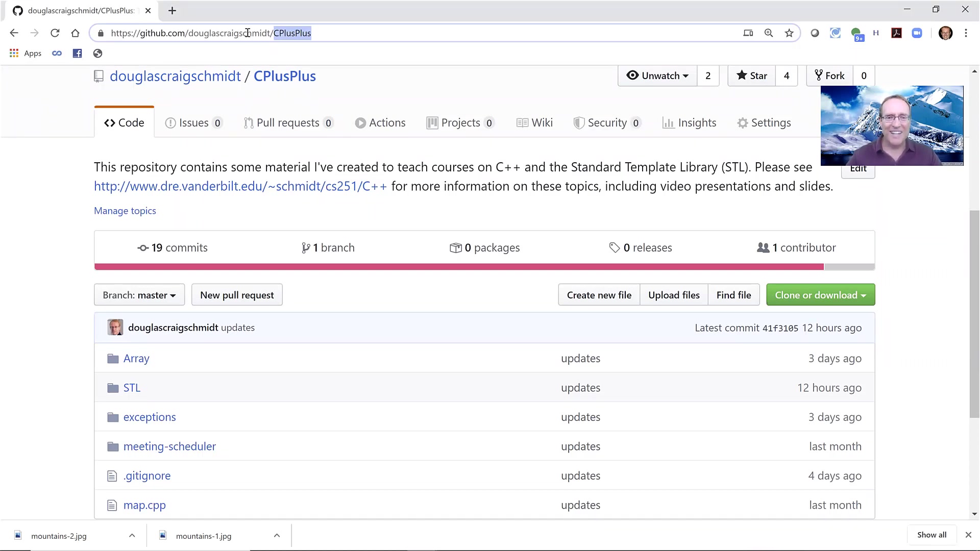The width and height of the screenshot is (980, 551).
Task: Open the Adobe Acrobat extension
Action: (x=897, y=33)
